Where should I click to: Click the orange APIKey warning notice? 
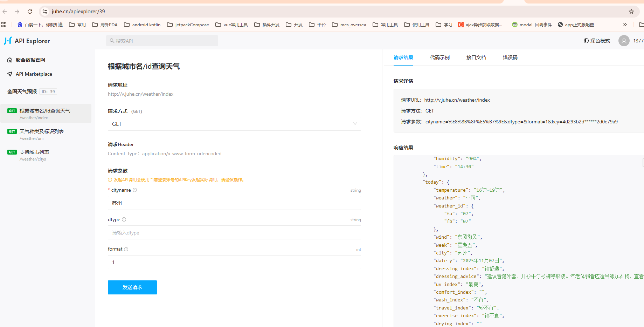[177, 180]
